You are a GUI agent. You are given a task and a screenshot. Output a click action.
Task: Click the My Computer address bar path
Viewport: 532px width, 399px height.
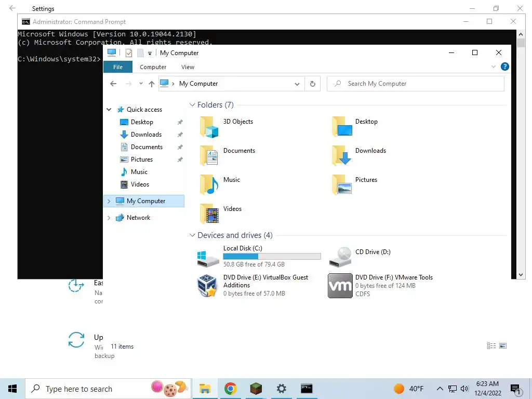(198, 84)
